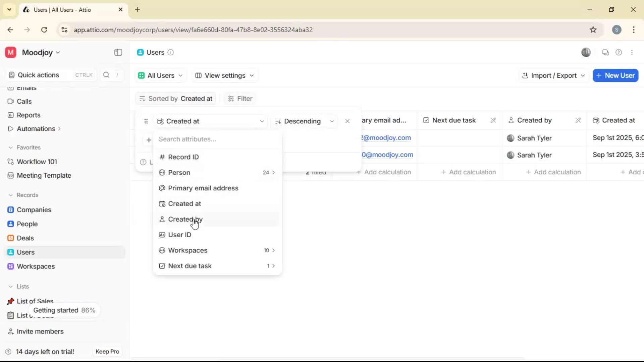Change sort direction from Descending
Screen dimensions: 644x362
tap(304, 121)
